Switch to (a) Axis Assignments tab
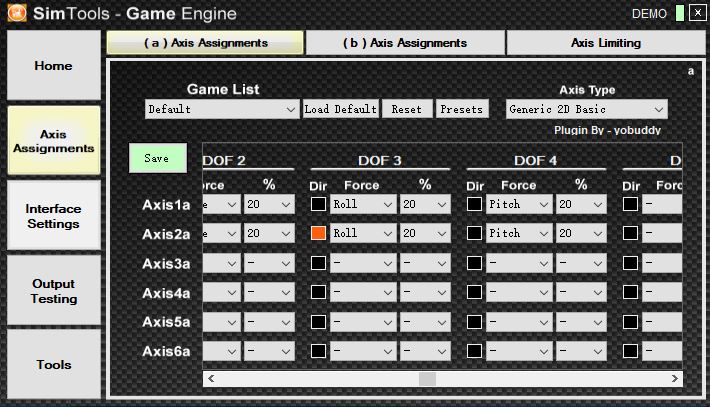710x407 pixels. tap(205, 43)
